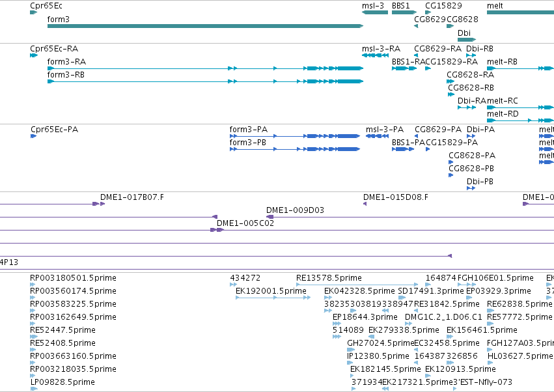554x392 pixels.
Task: Click the BBS1-PA protein label
Action: 408,143
